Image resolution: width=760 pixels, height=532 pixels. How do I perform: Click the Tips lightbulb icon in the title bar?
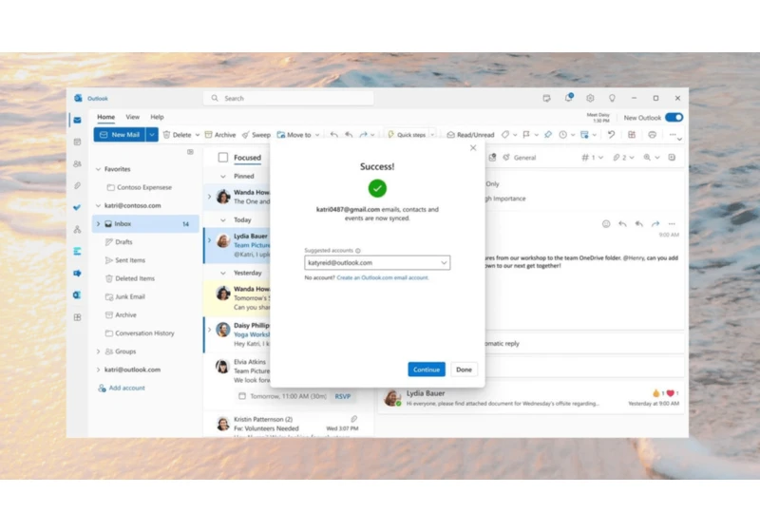click(612, 98)
